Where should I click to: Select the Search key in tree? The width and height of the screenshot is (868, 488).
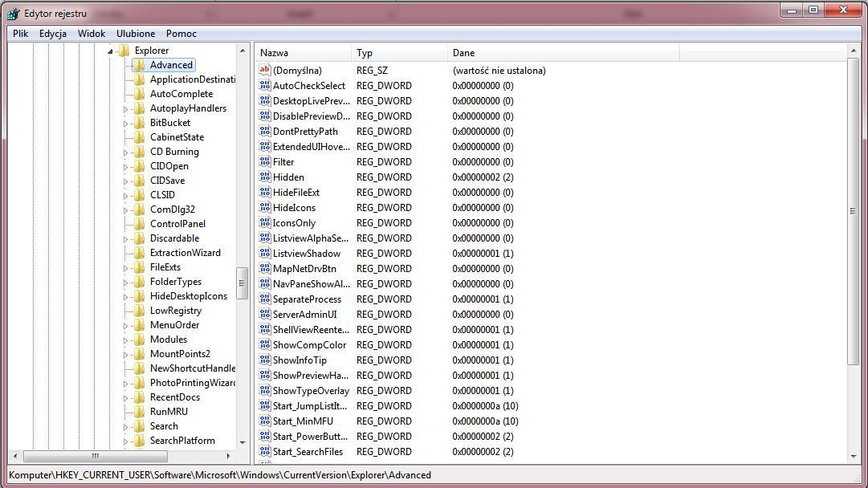(164, 425)
